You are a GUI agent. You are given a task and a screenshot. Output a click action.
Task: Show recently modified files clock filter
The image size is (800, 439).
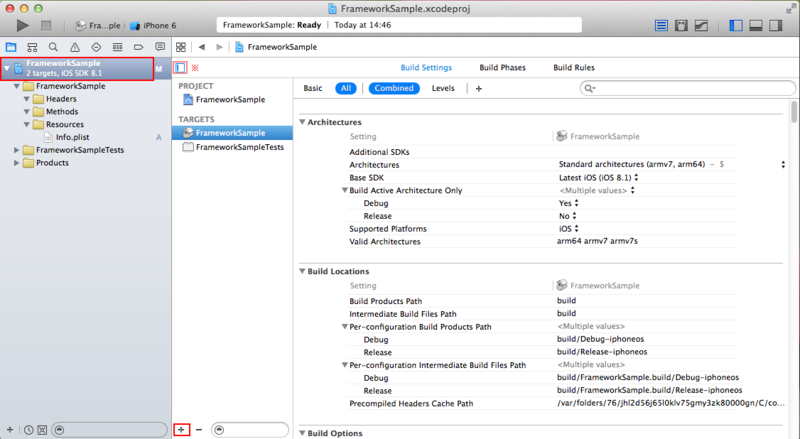tap(29, 430)
